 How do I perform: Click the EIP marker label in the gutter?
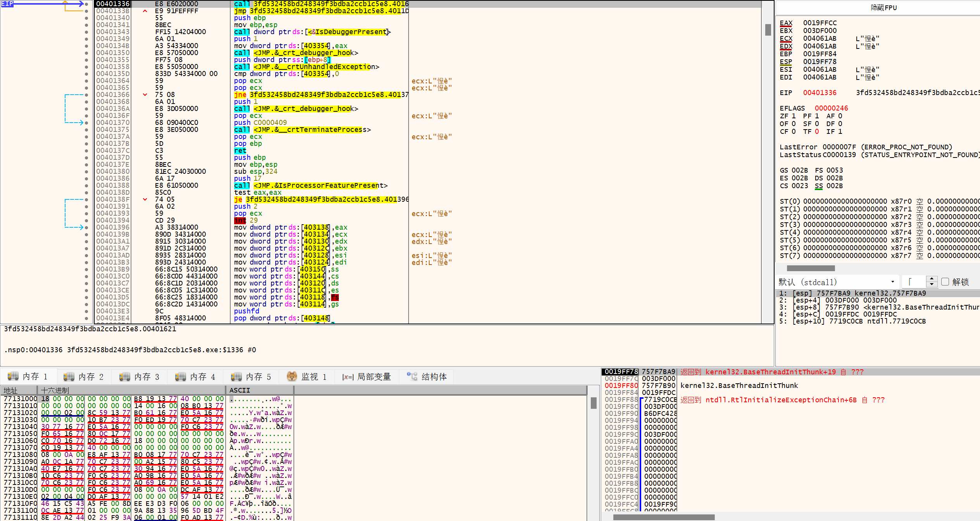(7, 3)
